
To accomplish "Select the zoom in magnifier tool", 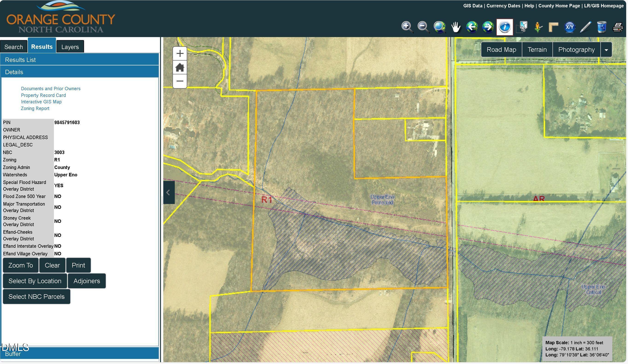I will click(x=407, y=27).
